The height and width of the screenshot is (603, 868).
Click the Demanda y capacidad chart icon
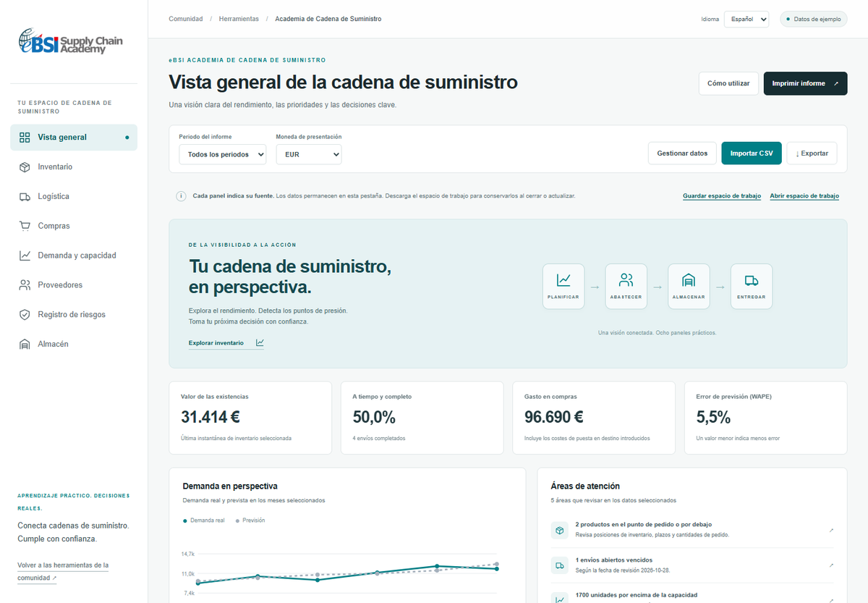click(25, 256)
